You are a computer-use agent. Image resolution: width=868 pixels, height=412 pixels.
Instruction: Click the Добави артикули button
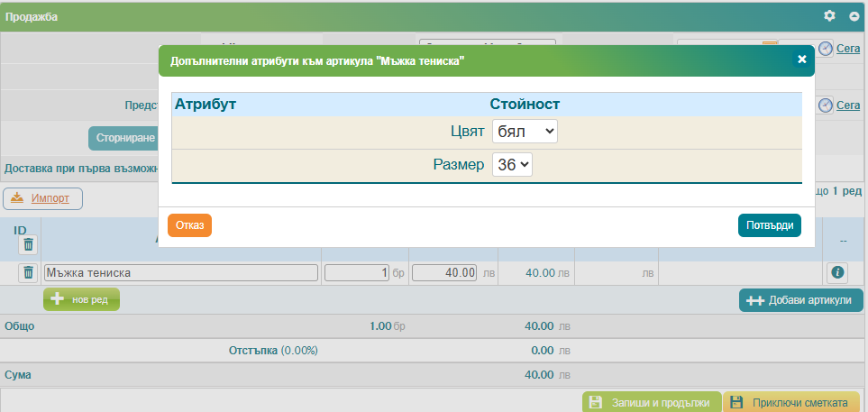click(800, 300)
